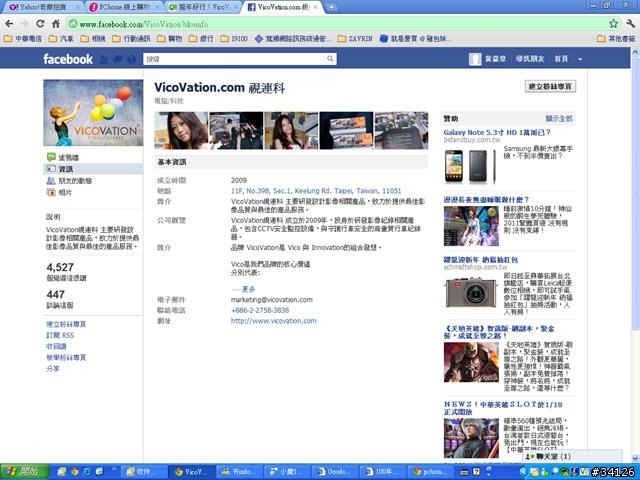Click the fifth photo strip thumbnail
The width and height of the screenshot is (640, 480).
[x=401, y=131]
